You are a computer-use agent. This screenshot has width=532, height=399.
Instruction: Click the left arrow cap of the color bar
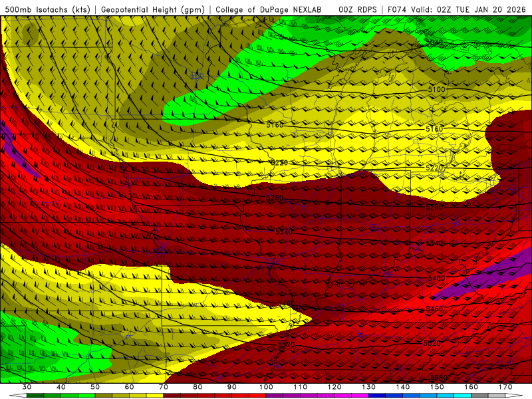point(18,395)
